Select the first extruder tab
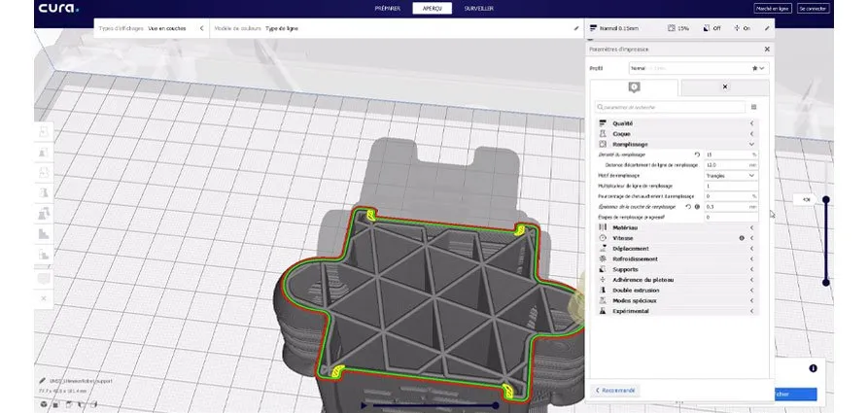The width and height of the screenshot is (868, 413). tap(634, 87)
